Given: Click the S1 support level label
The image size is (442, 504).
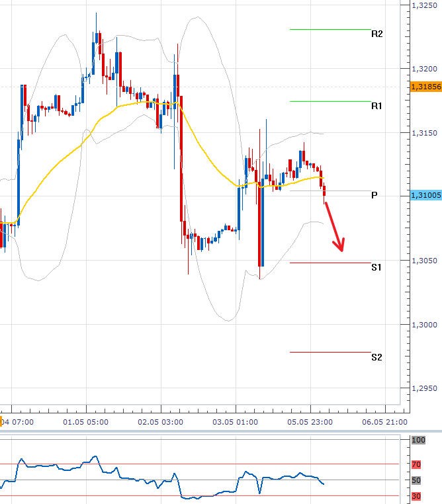Looking at the screenshot, I should [376, 267].
